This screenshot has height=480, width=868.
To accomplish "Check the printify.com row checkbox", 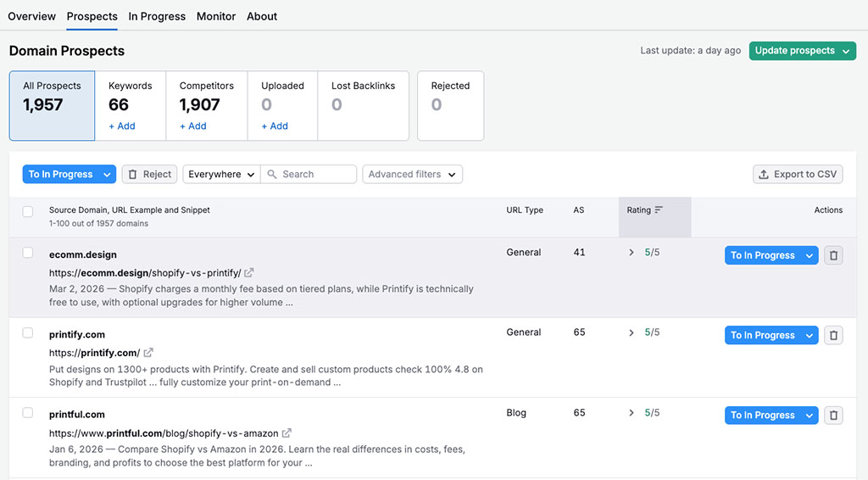I will pyautogui.click(x=28, y=332).
